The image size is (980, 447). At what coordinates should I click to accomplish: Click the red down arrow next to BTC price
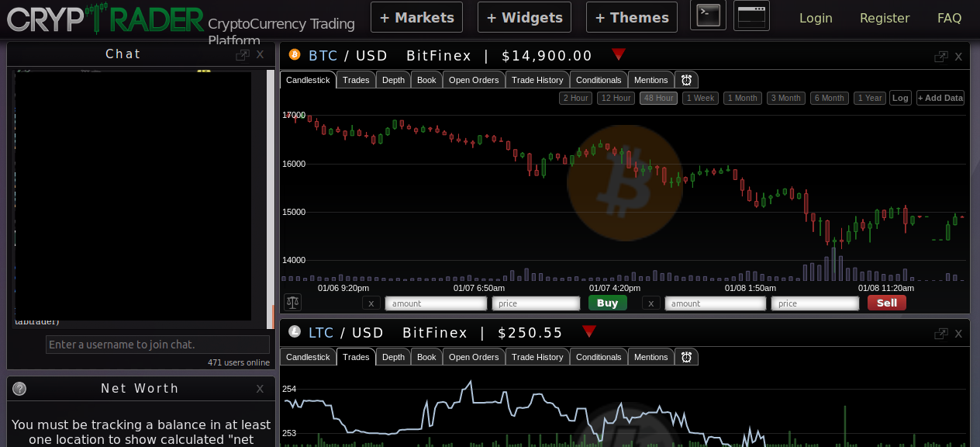tap(618, 54)
